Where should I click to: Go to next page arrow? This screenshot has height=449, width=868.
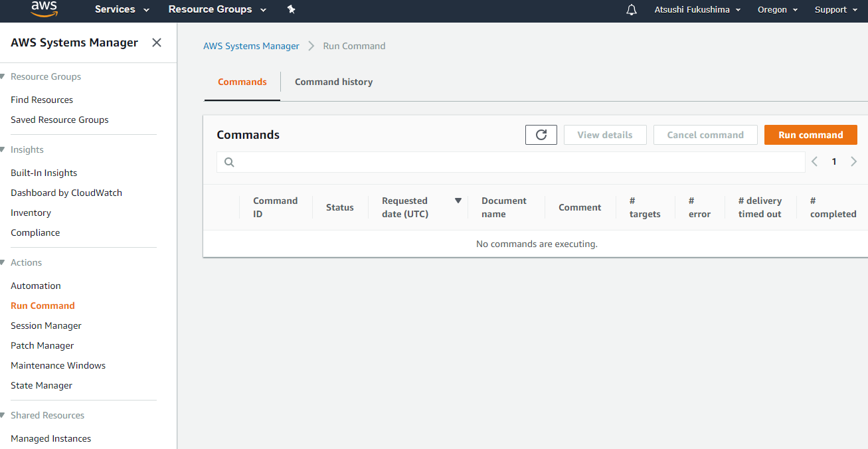pyautogui.click(x=853, y=161)
